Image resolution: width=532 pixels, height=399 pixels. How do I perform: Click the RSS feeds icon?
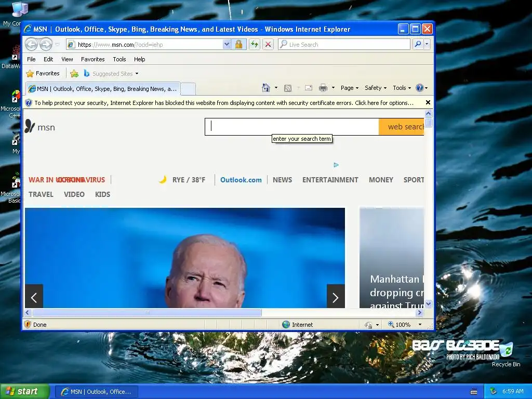pos(288,88)
